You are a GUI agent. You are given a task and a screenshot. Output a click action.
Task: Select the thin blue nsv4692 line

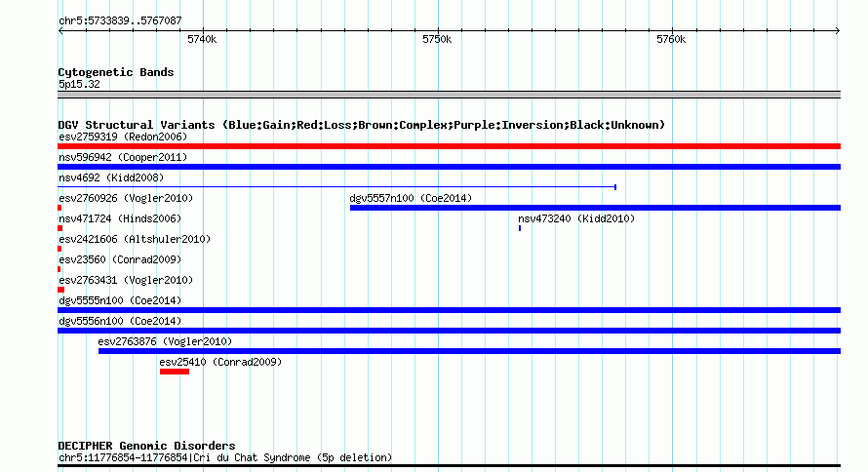click(x=337, y=187)
